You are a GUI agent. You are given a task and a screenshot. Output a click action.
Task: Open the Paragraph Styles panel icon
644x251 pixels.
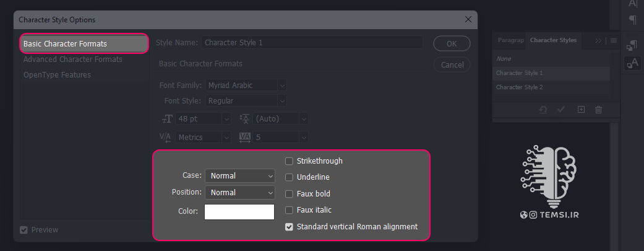[632, 46]
